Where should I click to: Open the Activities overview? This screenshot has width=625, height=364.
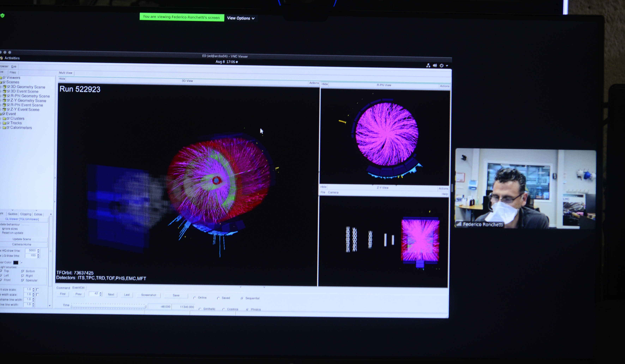coord(12,58)
